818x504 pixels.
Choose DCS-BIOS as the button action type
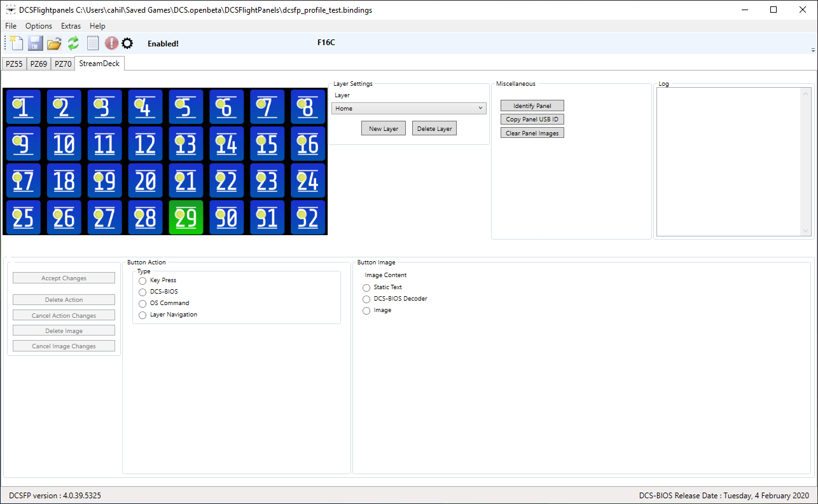[142, 292]
